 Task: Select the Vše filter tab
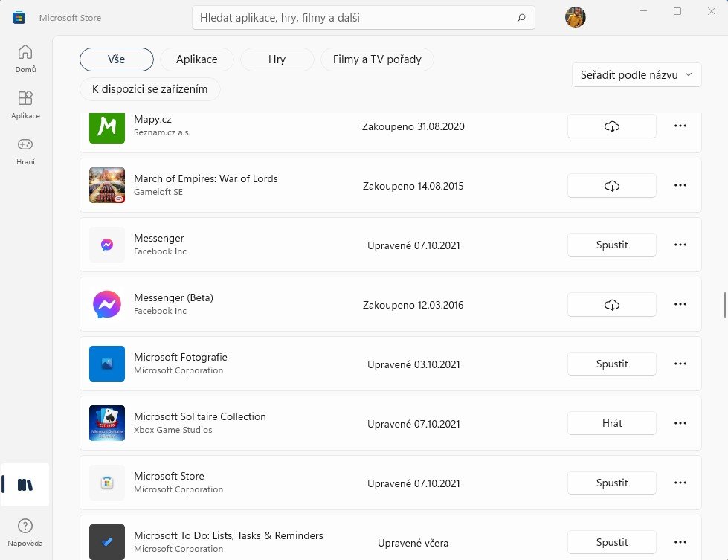pos(117,59)
